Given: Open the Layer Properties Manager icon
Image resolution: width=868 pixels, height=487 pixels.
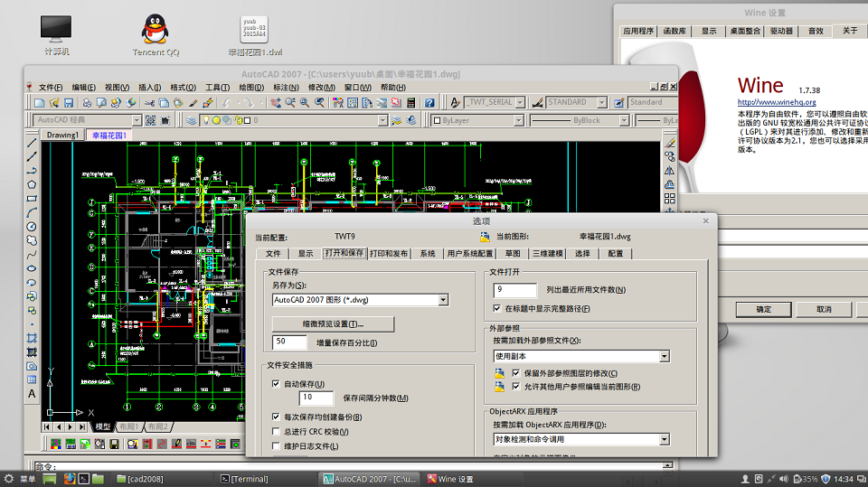Looking at the screenshot, I should (191, 120).
